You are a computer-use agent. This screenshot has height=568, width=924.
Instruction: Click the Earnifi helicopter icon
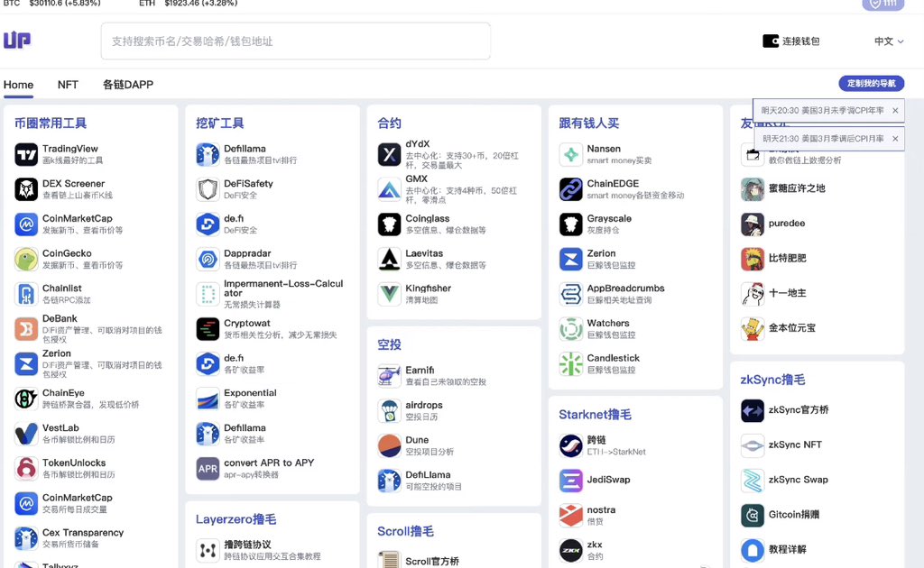click(x=389, y=376)
